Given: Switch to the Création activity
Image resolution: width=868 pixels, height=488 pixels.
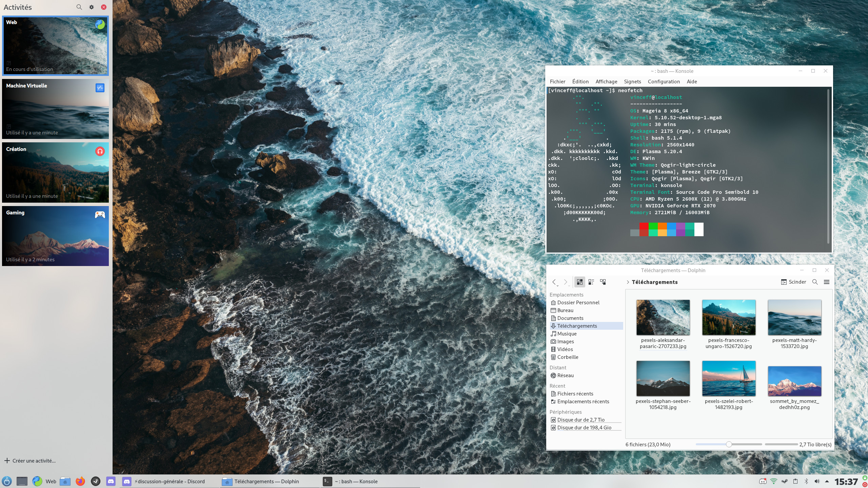Looking at the screenshot, I should click(56, 172).
